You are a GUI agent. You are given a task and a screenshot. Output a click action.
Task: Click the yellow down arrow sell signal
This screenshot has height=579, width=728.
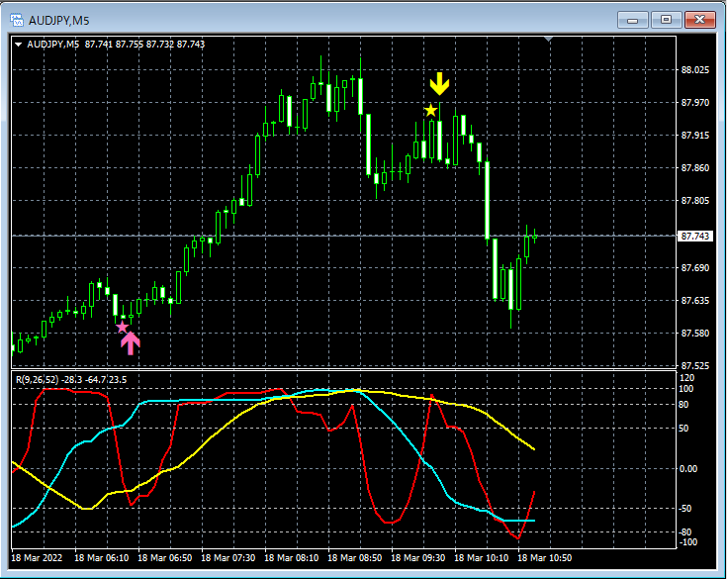[x=439, y=84]
